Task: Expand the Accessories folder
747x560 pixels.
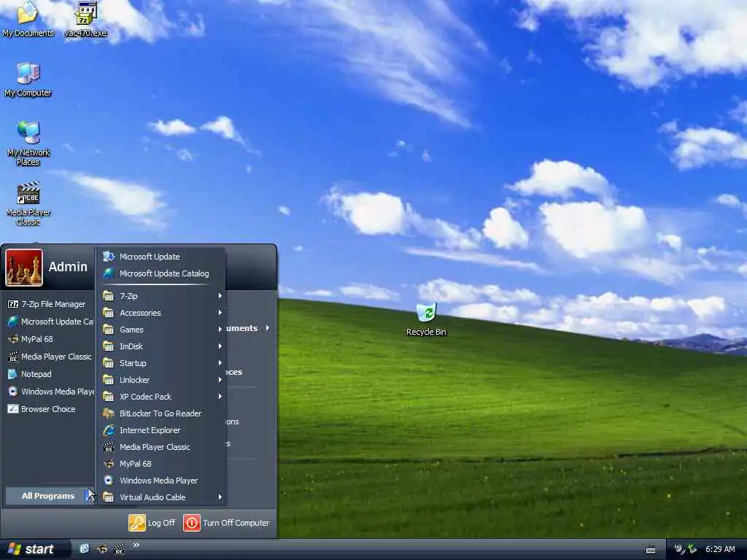Action: 161,313
